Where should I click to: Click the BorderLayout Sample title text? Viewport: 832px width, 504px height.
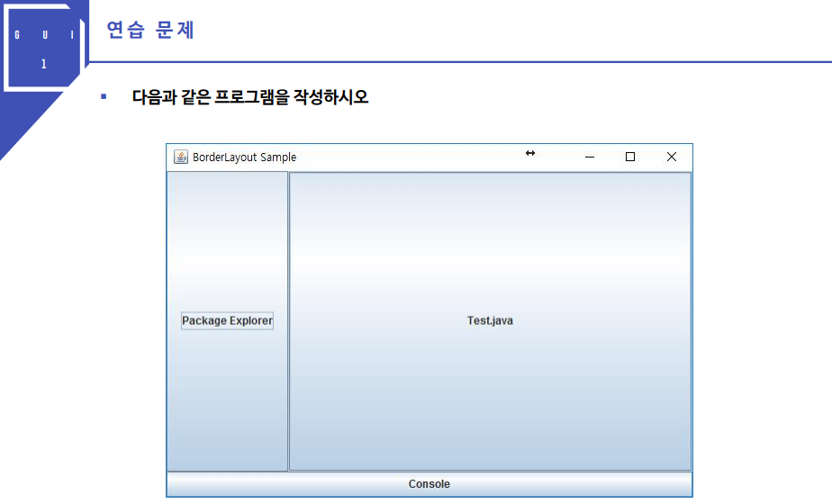(244, 157)
